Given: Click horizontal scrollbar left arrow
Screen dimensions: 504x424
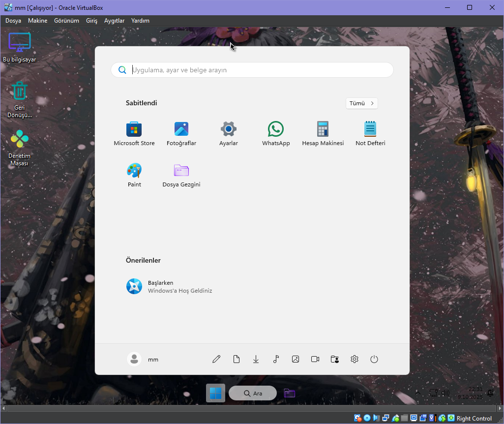Looking at the screenshot, I should (x=3, y=408).
